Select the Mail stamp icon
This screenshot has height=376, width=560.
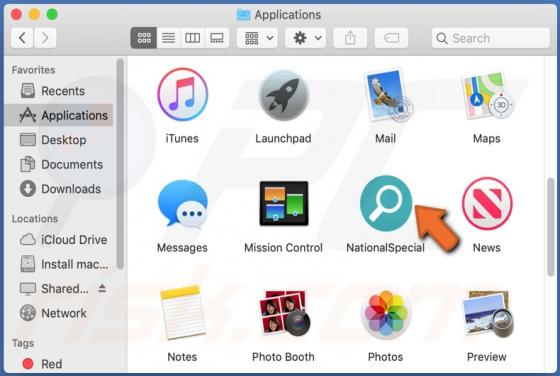(x=388, y=95)
